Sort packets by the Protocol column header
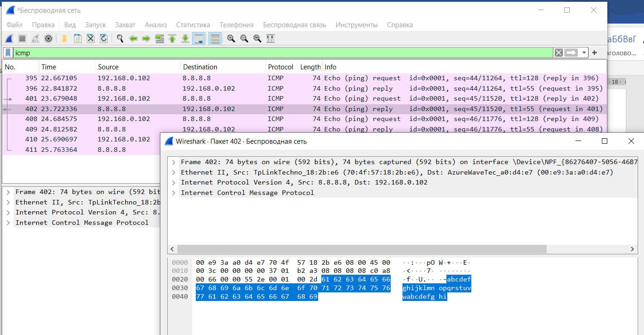This screenshot has height=335, width=644. (281, 67)
